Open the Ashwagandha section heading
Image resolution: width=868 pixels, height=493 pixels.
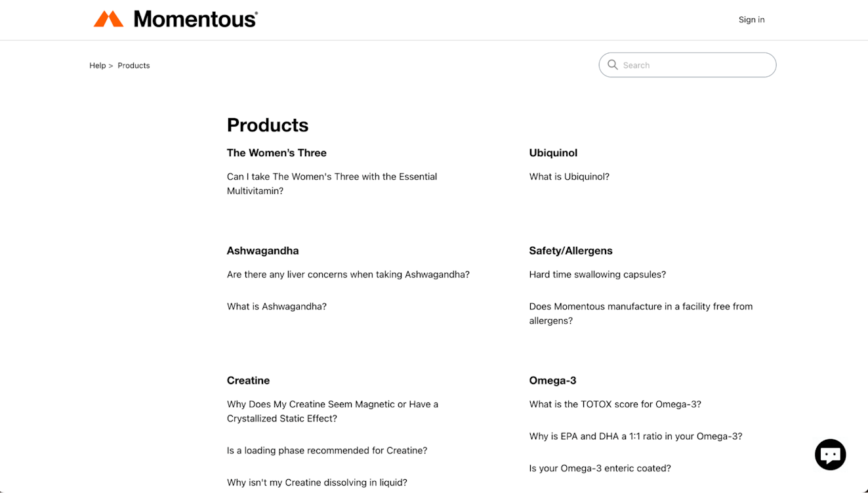point(262,251)
